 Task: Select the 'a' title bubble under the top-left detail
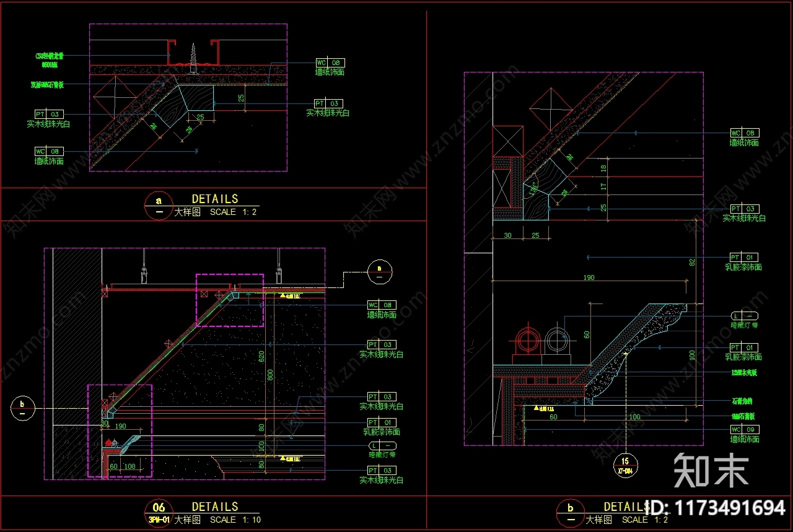(x=159, y=206)
